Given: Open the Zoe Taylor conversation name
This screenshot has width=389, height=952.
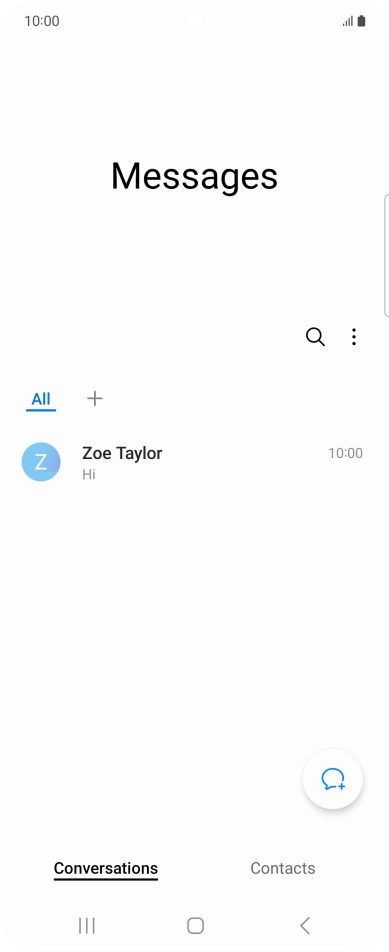Looking at the screenshot, I should click(122, 453).
